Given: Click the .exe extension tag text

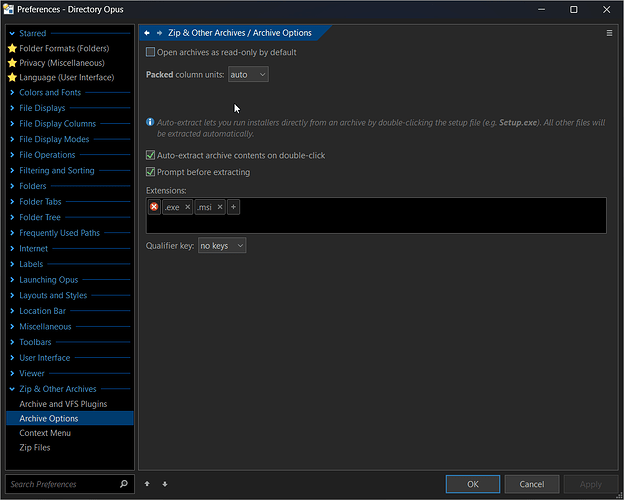Looking at the screenshot, I should tap(172, 207).
